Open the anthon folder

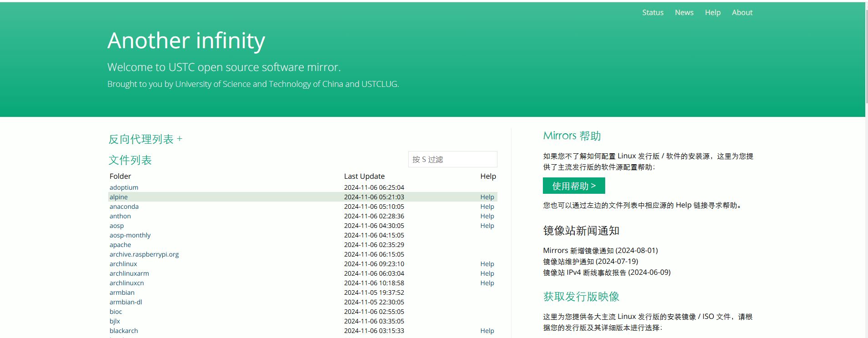click(x=120, y=216)
